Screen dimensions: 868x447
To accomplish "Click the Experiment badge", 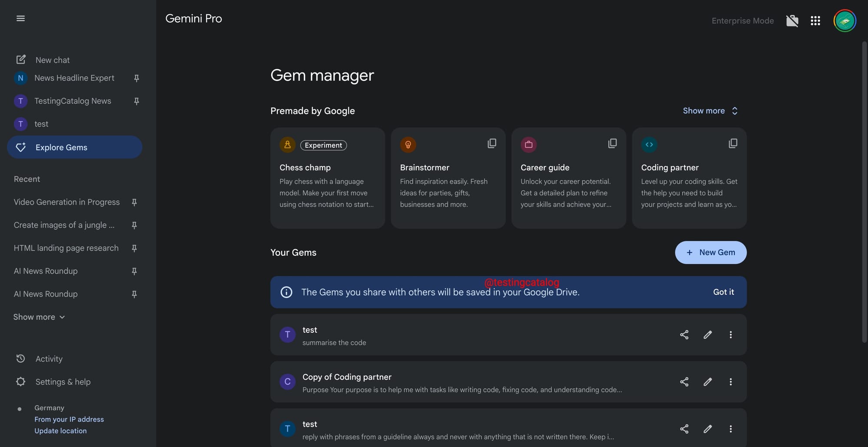I will tap(323, 145).
